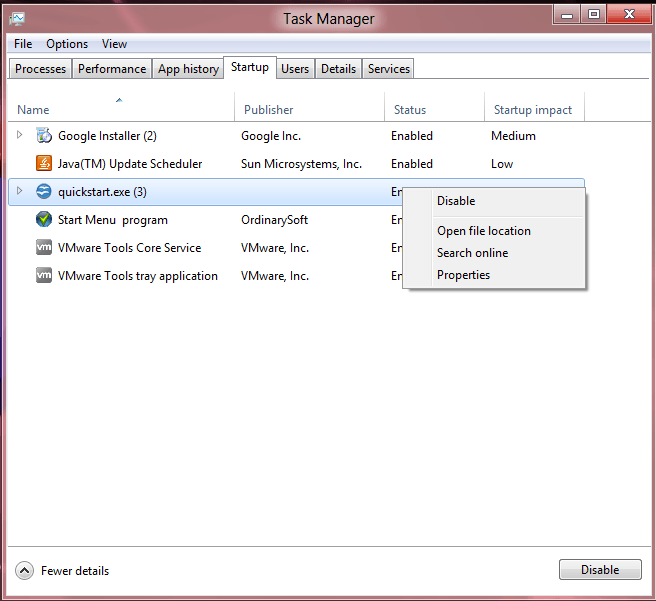
Task: Click the Low startup impact value
Action: [x=502, y=164]
